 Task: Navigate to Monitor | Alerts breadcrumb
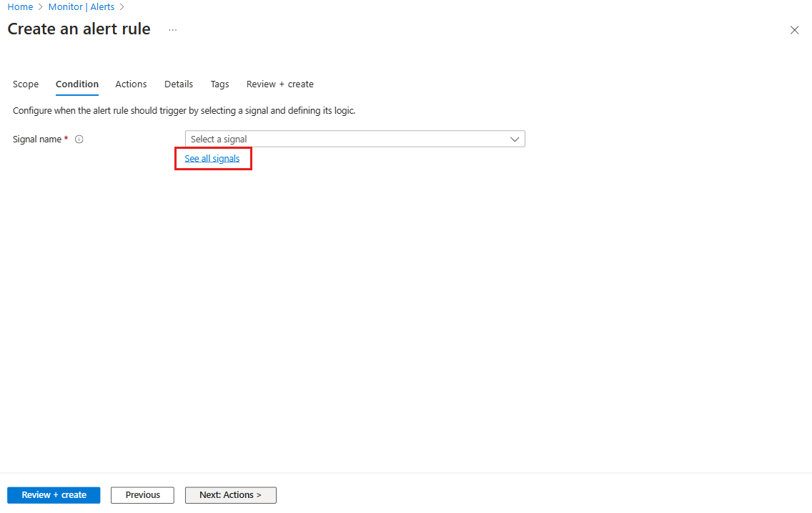(x=82, y=6)
